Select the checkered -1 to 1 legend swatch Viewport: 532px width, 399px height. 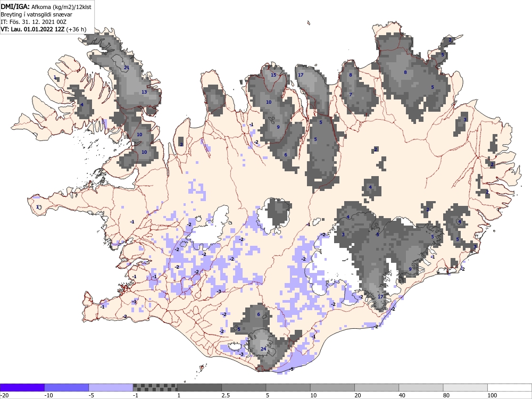(x=155, y=387)
